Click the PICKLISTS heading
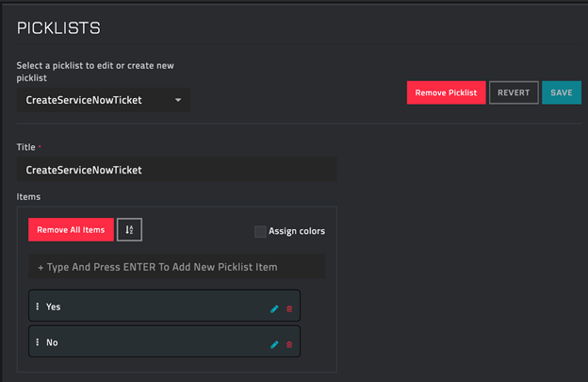 58,27
